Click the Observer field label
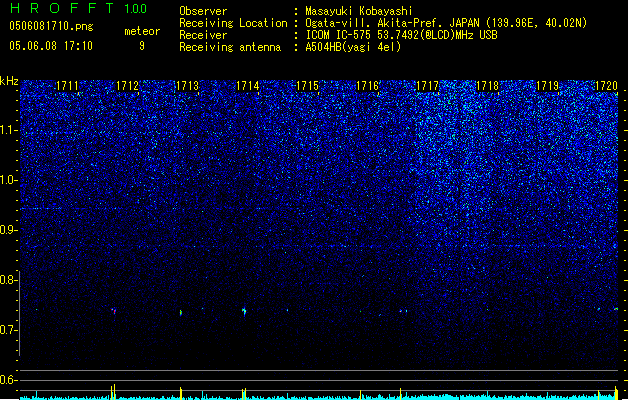 pyautogui.click(x=203, y=11)
